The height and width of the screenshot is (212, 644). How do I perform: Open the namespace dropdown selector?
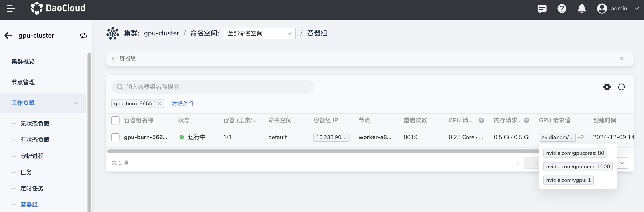click(x=259, y=34)
